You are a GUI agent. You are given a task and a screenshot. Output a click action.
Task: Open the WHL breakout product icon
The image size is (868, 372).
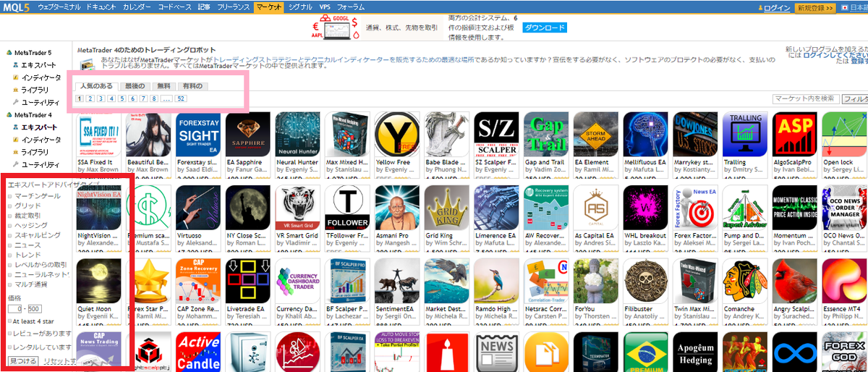click(x=647, y=208)
